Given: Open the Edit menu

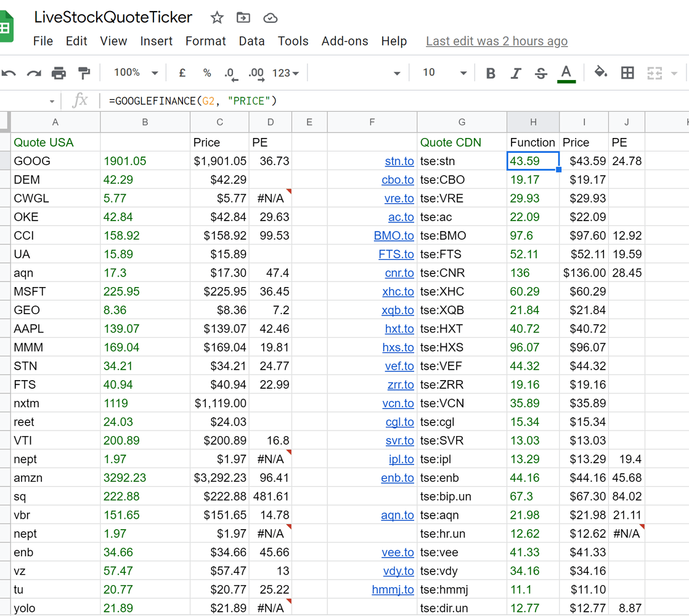Looking at the screenshot, I should (x=76, y=41).
